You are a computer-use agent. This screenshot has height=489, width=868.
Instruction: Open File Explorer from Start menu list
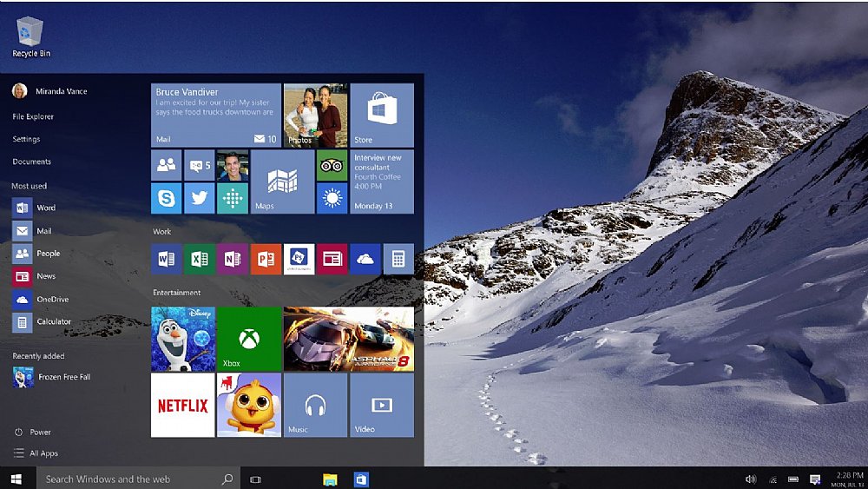click(33, 116)
